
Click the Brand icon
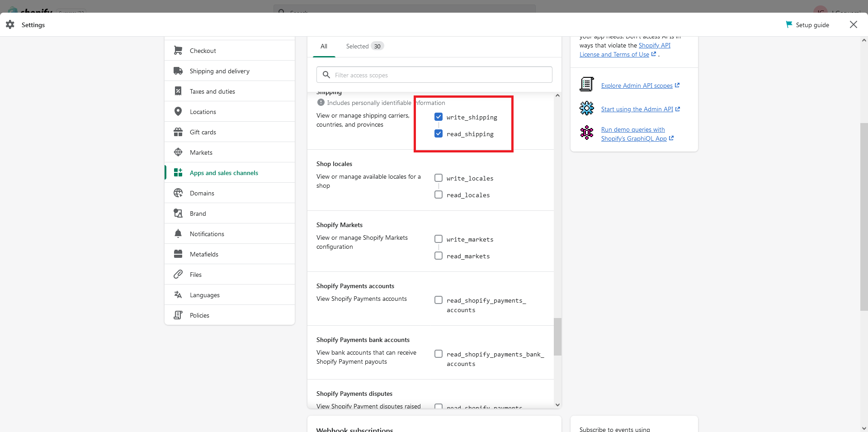[x=178, y=214]
